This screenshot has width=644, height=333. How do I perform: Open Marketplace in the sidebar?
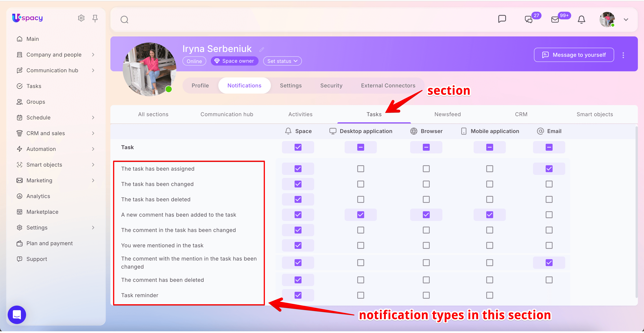point(42,212)
